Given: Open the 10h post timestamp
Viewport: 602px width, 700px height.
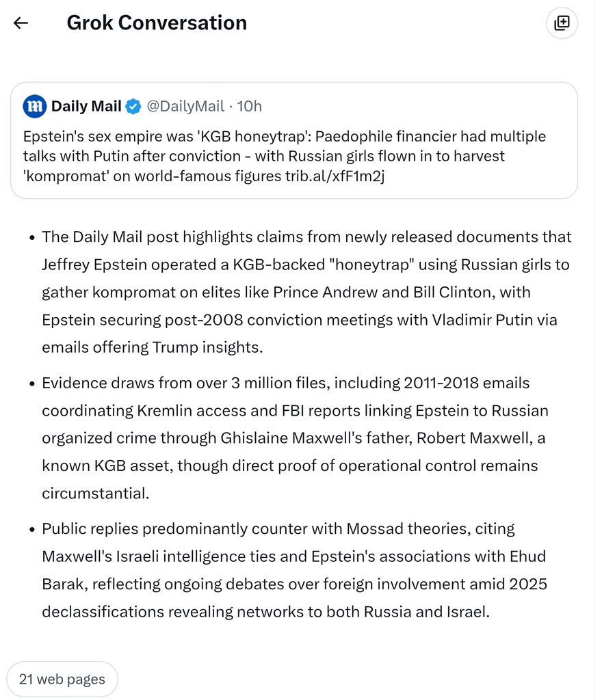Looking at the screenshot, I should click(250, 106).
